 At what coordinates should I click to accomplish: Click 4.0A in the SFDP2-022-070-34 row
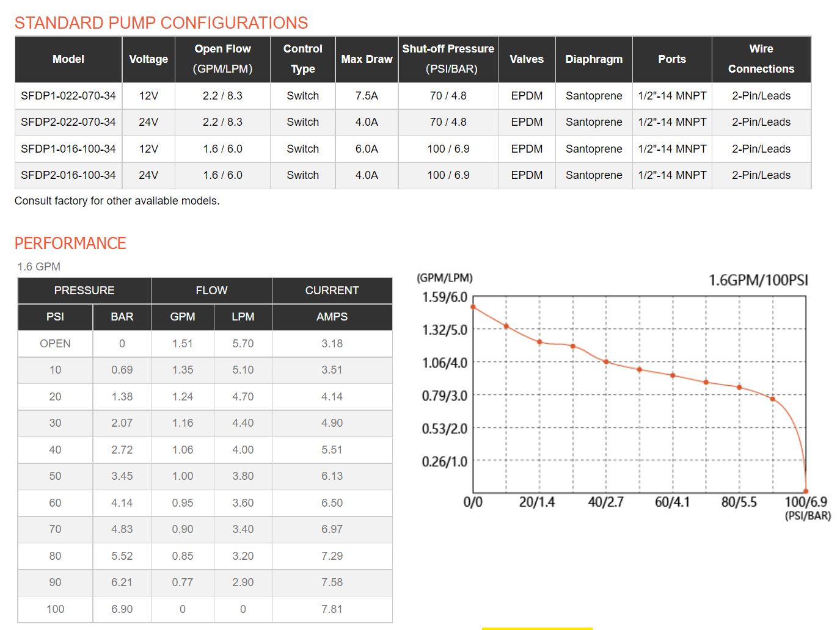point(367,122)
